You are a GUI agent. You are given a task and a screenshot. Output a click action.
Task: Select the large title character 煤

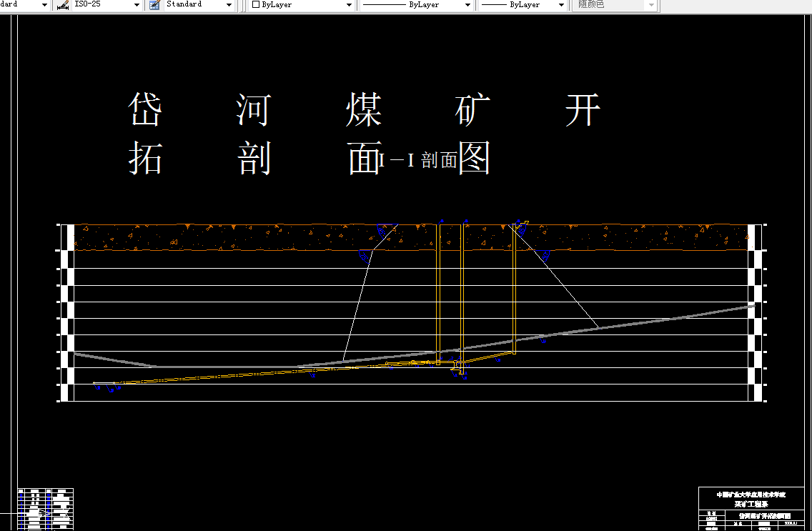[364, 110]
